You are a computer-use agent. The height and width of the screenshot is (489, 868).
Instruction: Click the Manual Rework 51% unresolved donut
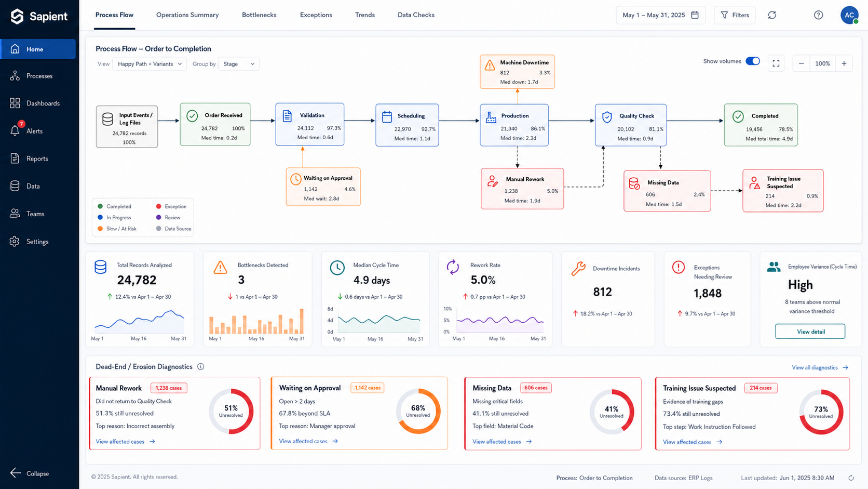[x=231, y=411]
